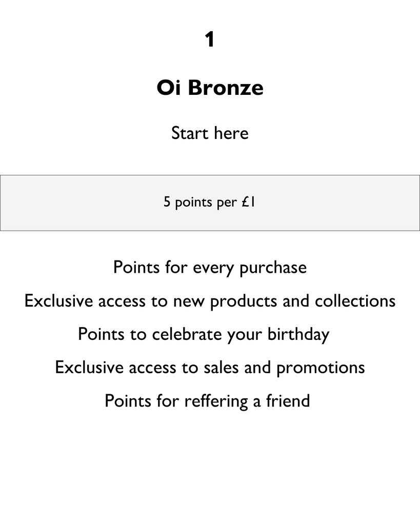Select the Oi Bronze title
Image resolution: width=420 pixels, height=525 pixels.
210,87
